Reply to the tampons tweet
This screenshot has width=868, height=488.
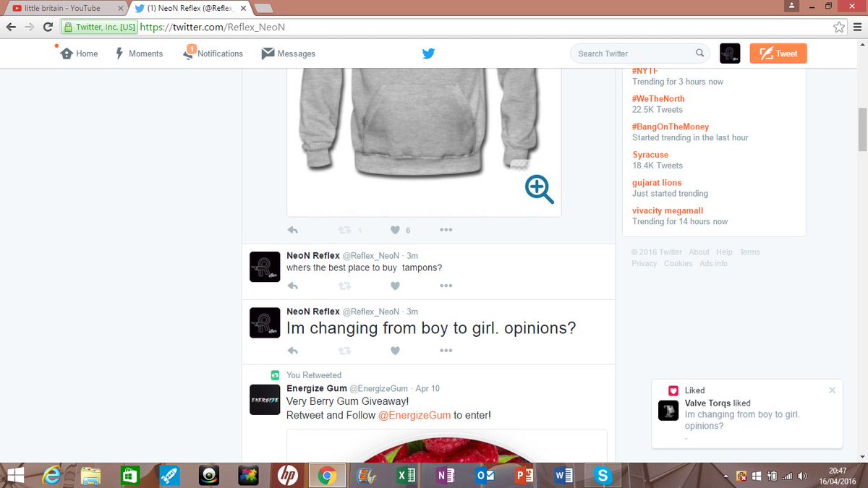click(292, 286)
